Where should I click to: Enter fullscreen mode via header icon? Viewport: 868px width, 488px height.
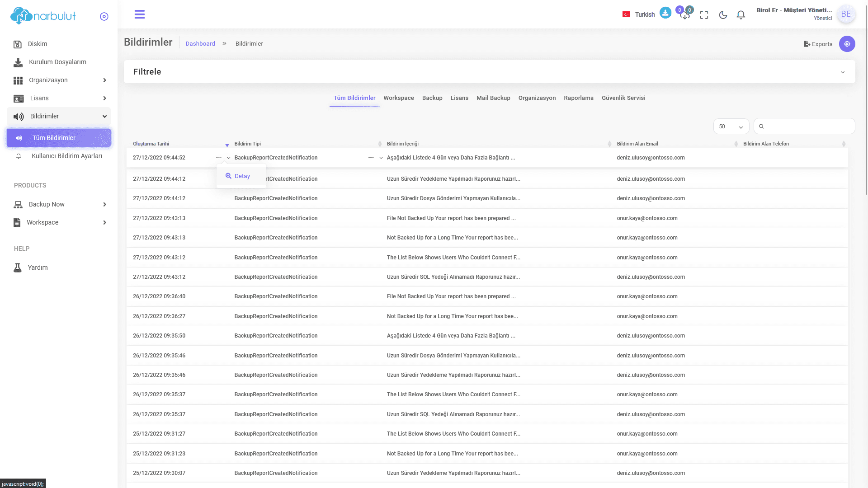pos(704,15)
